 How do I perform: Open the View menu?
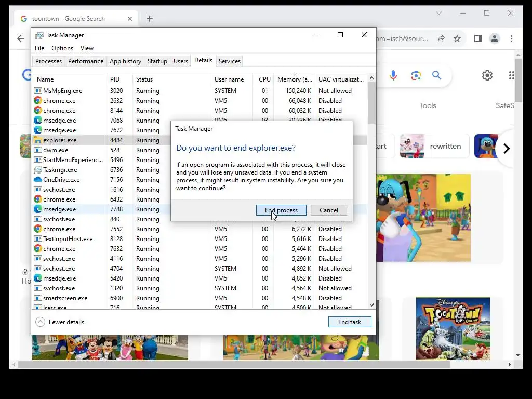click(87, 48)
